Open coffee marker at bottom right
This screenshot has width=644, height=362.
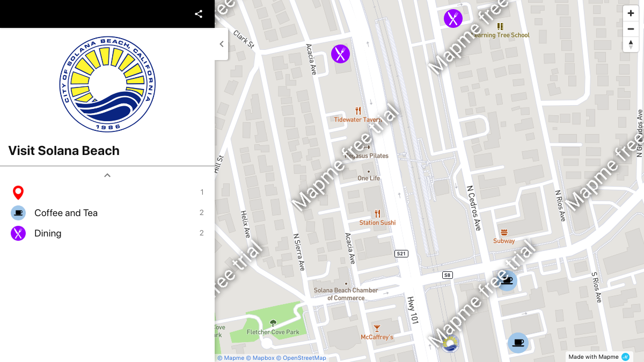pyautogui.click(x=518, y=343)
